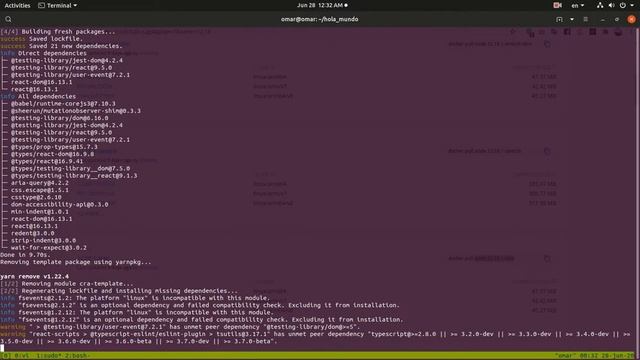Open the Terminal application menu in top bar
640x360 pixels.
tap(58, 5)
